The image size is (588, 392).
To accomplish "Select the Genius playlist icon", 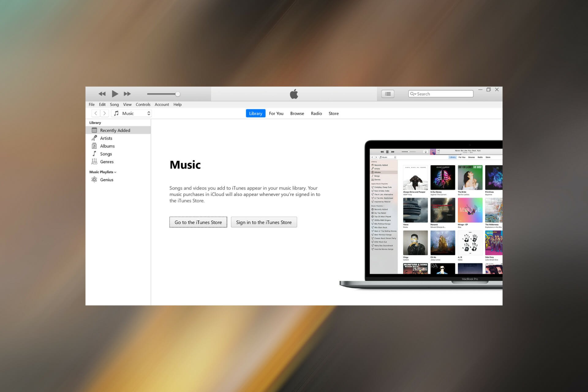I will coord(95,179).
